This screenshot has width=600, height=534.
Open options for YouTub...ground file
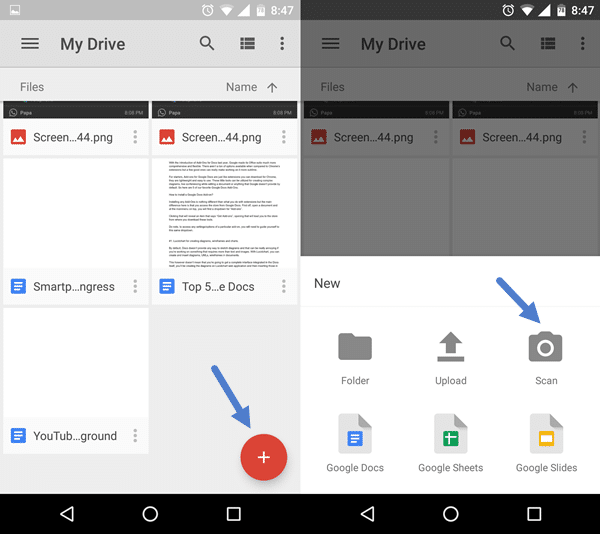[135, 436]
